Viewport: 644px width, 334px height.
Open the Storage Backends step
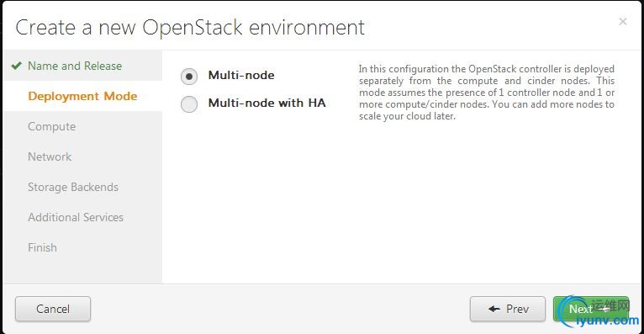coord(73,187)
